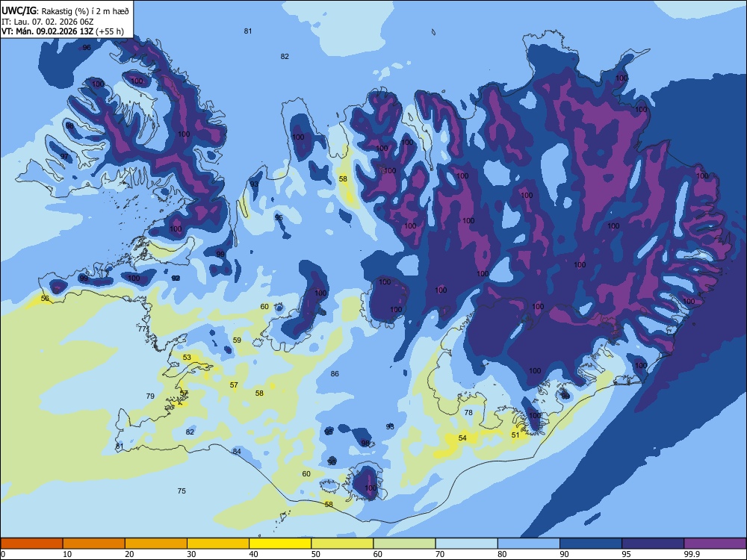Select the '40' legend tick label
This screenshot has width=747, height=560.
[x=253, y=554]
